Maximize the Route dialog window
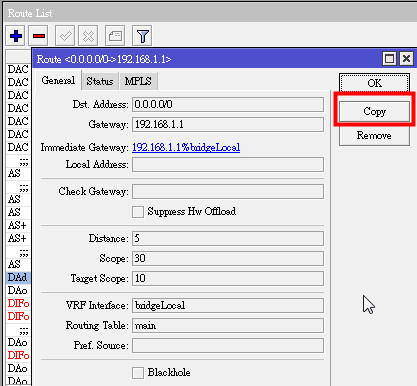 click(389, 59)
